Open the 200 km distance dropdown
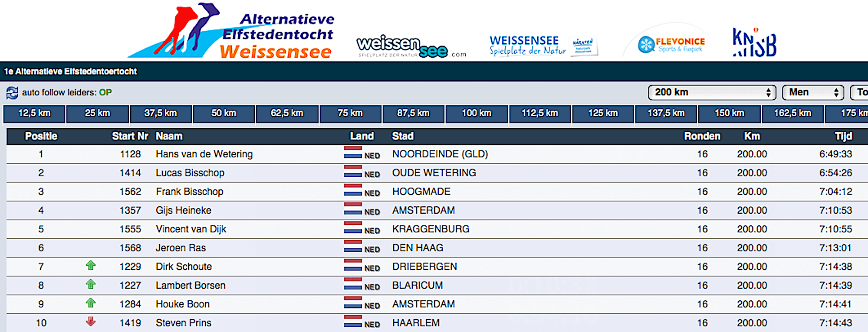The image size is (868, 332). tap(712, 92)
